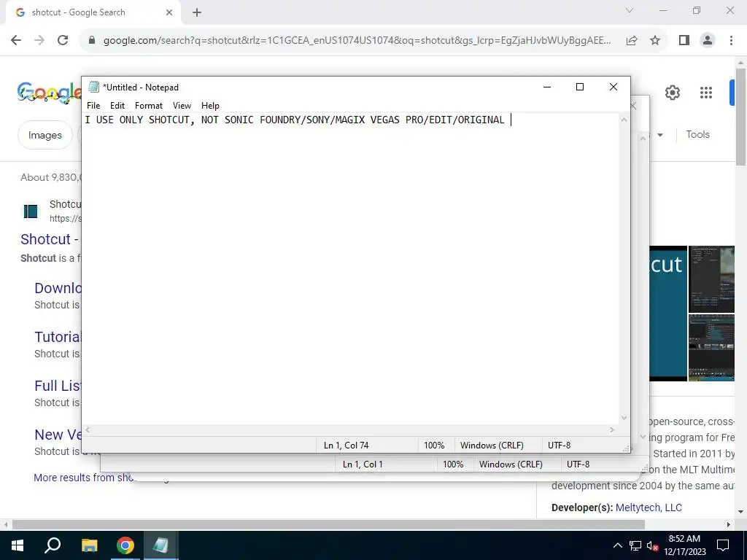Screen dimensions: 747x560
Task: Maximize the front Notepad window
Action: click(x=580, y=87)
